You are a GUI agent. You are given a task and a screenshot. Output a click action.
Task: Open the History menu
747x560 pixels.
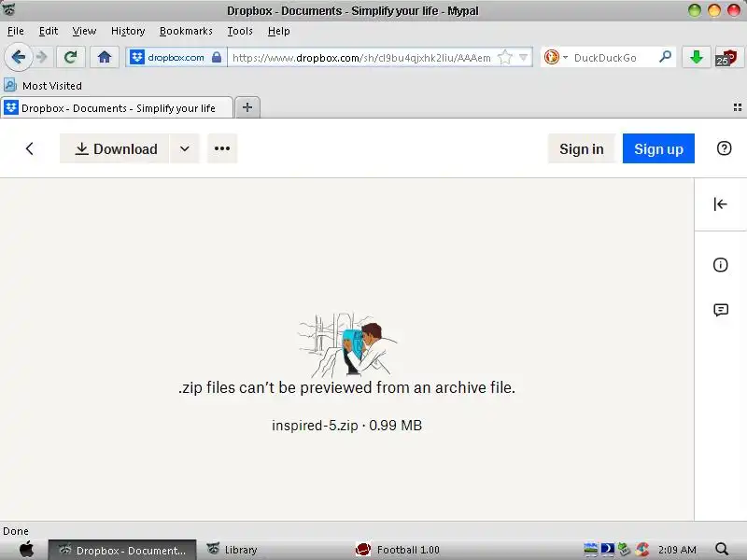coord(128,31)
